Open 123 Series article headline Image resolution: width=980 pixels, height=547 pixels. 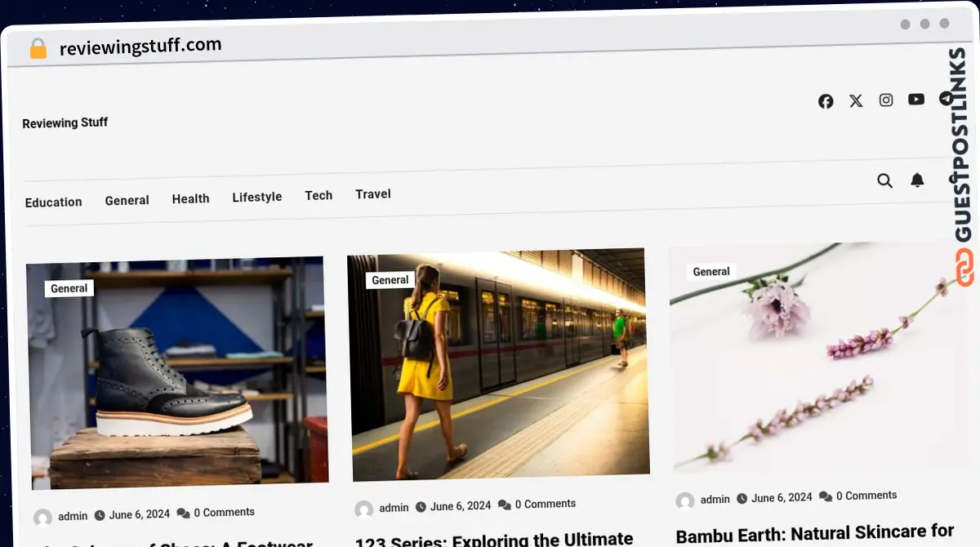(x=494, y=540)
